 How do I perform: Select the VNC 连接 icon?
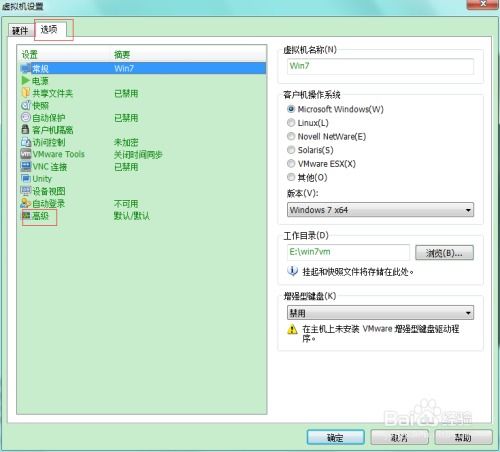(x=25, y=166)
